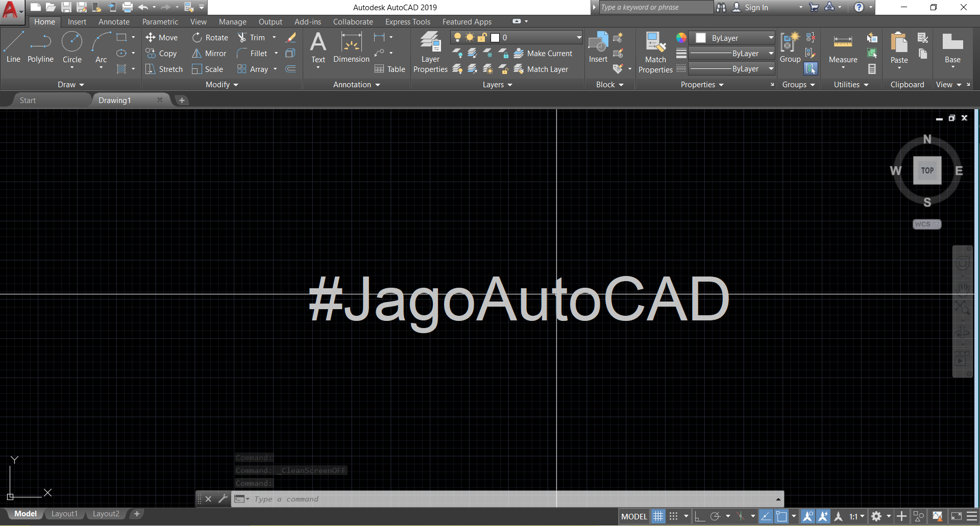Switch to the Express Tools tab

click(x=408, y=22)
